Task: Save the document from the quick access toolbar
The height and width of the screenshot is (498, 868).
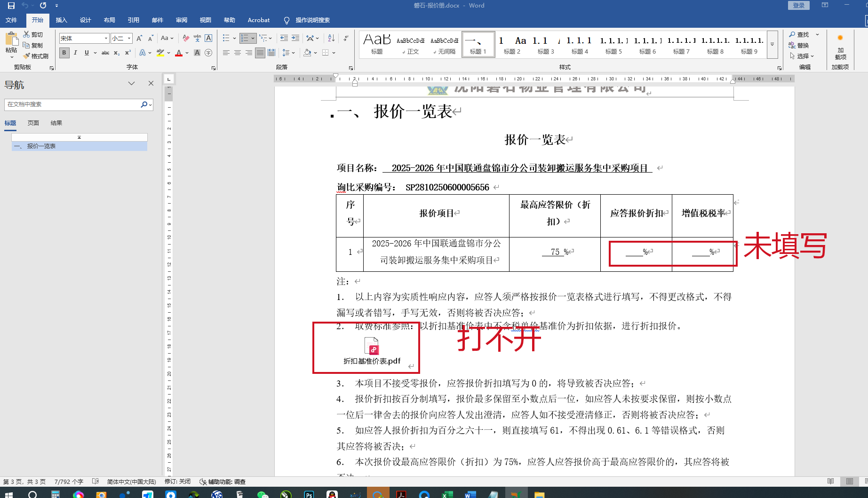Action: [x=11, y=6]
